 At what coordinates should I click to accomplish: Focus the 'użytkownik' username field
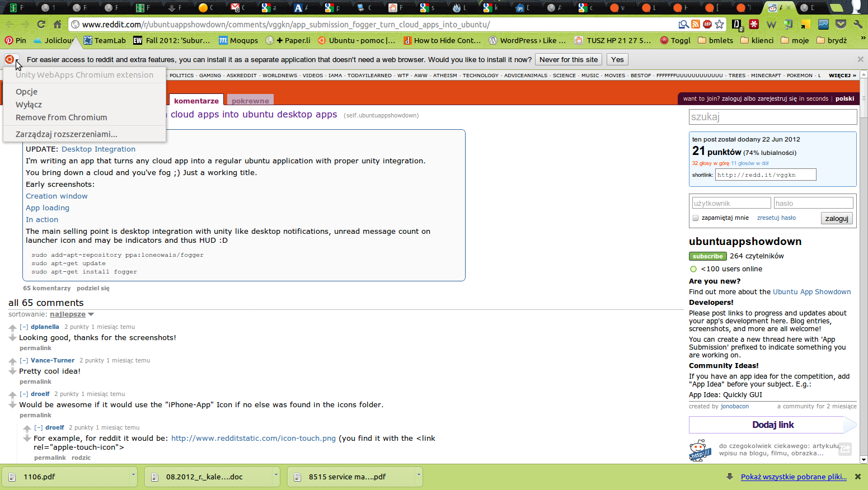731,203
